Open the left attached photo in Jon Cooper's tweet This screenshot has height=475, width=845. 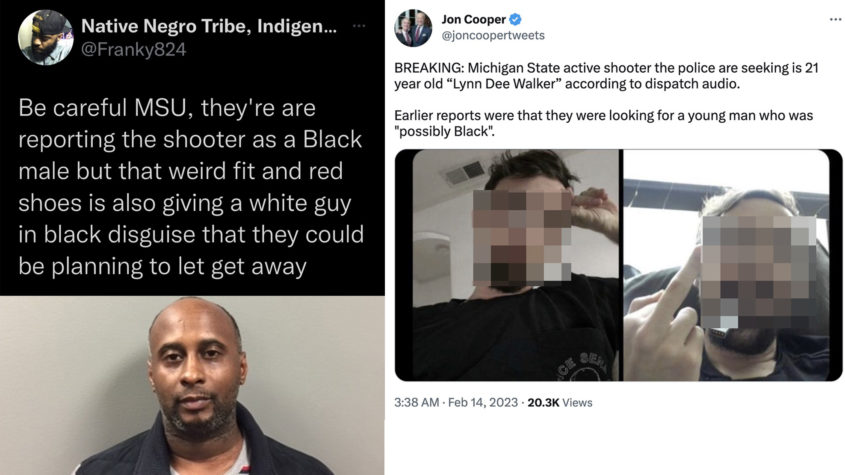point(508,265)
